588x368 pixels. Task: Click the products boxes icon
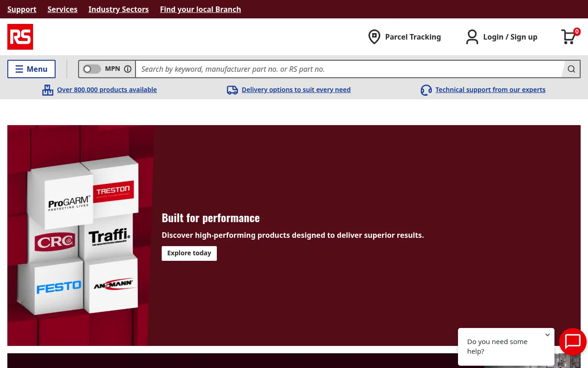(48, 90)
